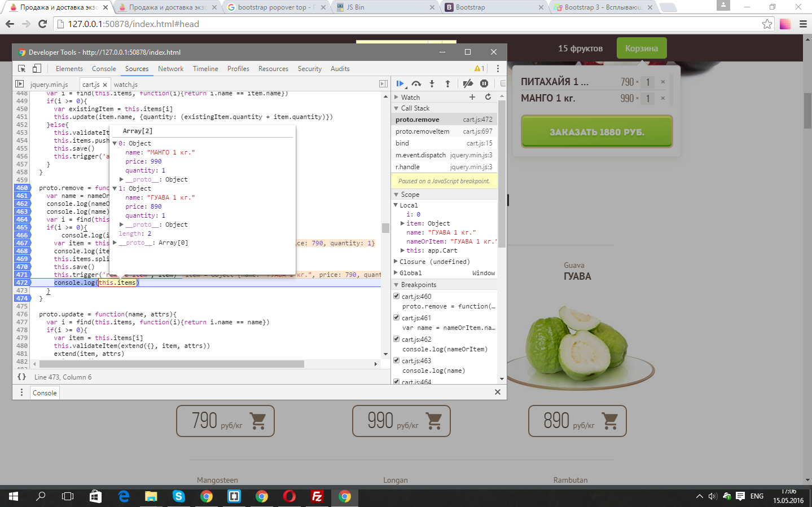Bookmark this page with star icon
The width and height of the screenshot is (812, 507).
click(767, 24)
